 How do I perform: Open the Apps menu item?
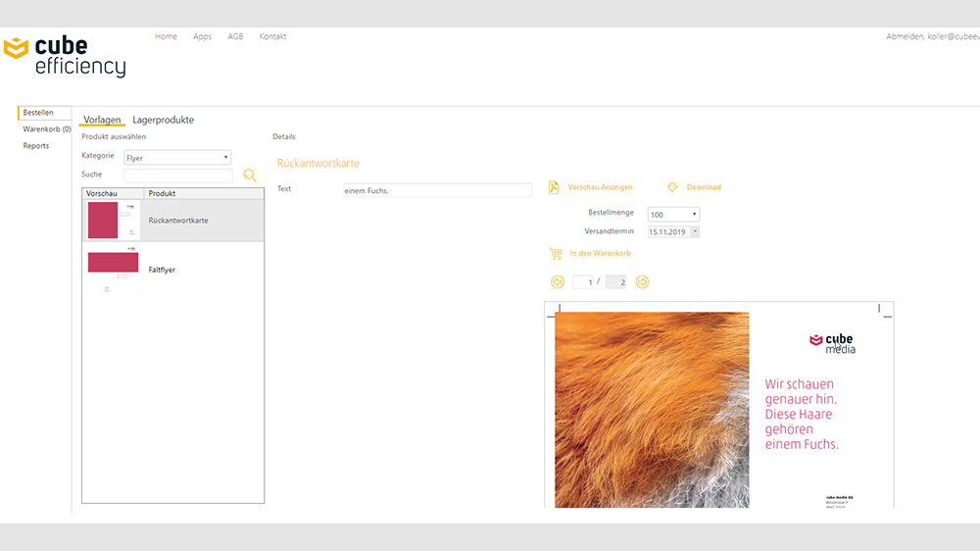point(203,36)
